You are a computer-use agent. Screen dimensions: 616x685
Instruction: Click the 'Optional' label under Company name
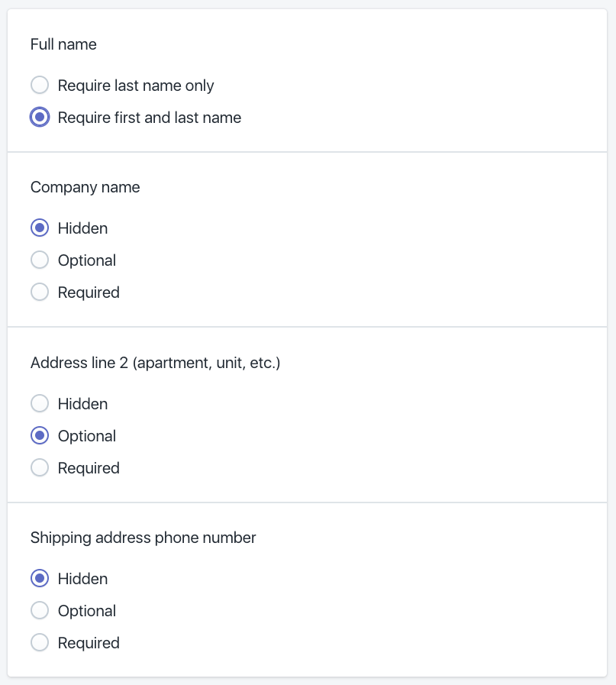pyautogui.click(x=87, y=260)
